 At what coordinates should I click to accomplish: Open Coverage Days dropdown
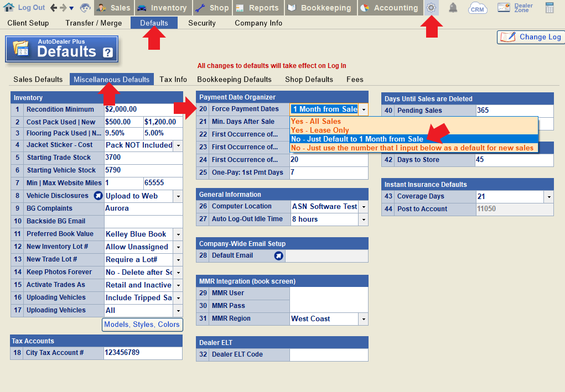click(549, 196)
